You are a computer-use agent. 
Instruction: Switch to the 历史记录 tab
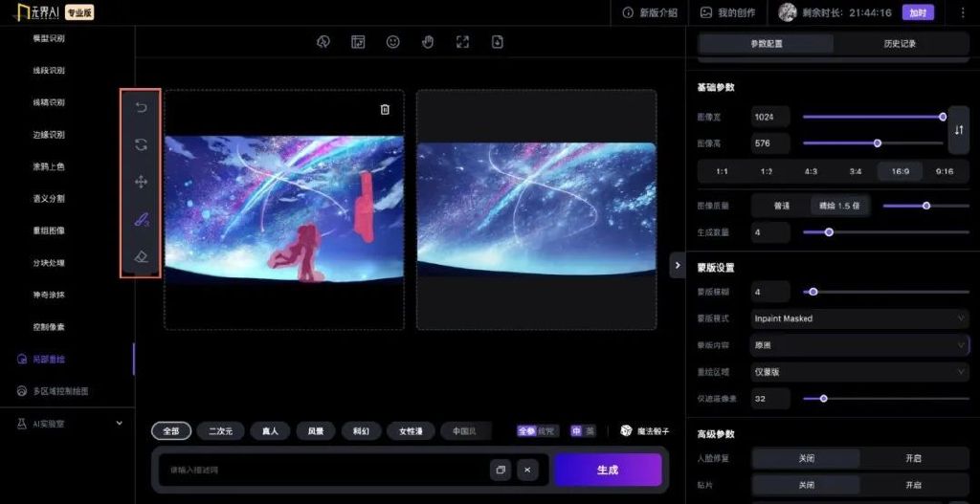[900, 44]
